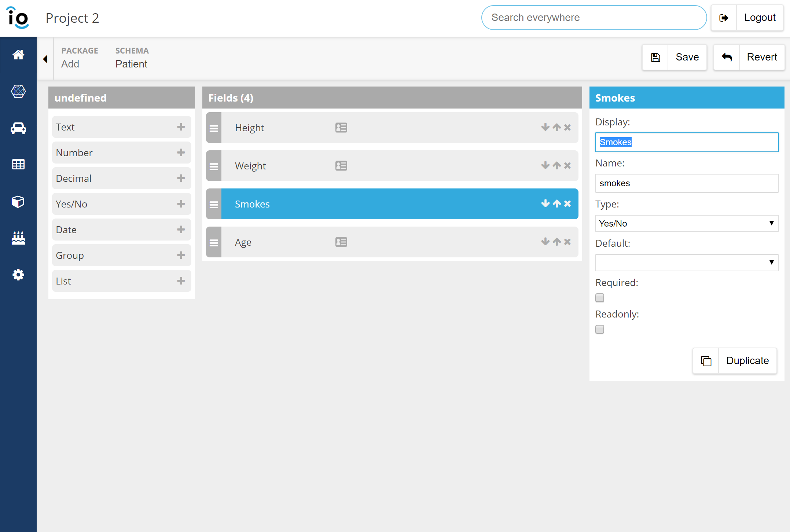
Task: Click the Logout button
Action: point(747,18)
